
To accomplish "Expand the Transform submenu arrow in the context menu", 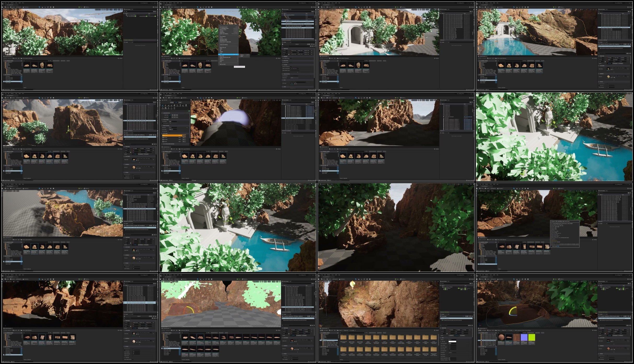I will coord(238,60).
